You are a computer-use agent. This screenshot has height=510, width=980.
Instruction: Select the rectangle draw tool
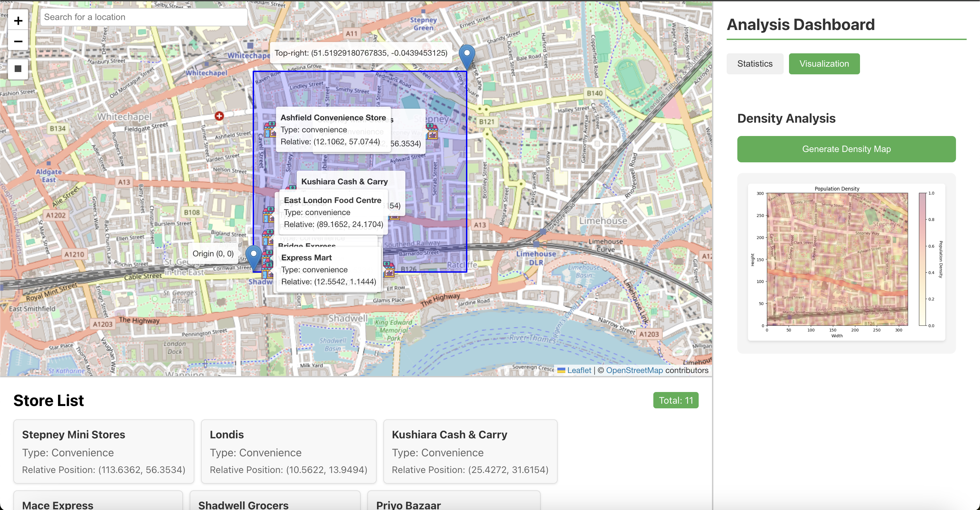click(x=18, y=69)
